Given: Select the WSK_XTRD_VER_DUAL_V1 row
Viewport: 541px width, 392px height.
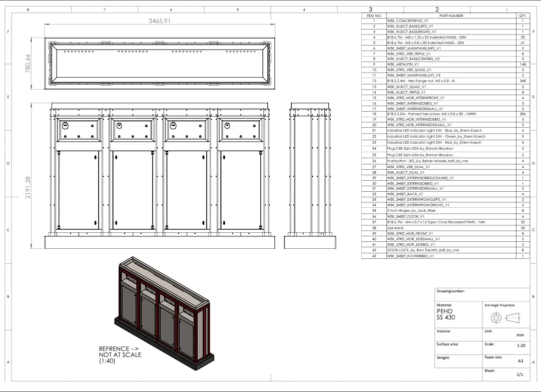Looking at the screenshot, I should 445,167.
